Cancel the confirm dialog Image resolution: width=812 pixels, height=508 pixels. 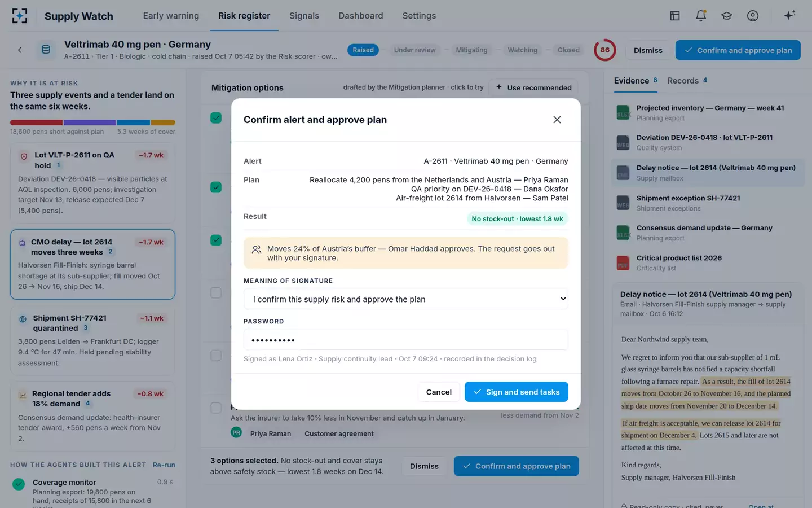point(439,392)
